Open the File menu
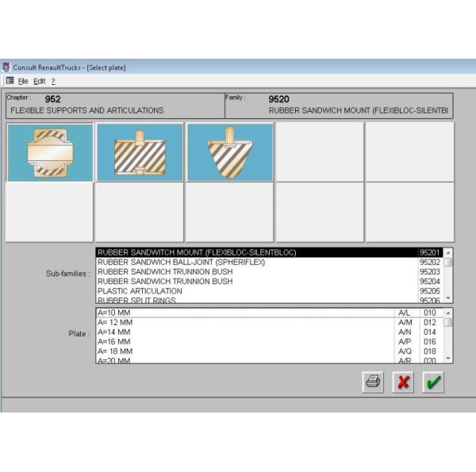This screenshot has width=476, height=472. (23, 81)
